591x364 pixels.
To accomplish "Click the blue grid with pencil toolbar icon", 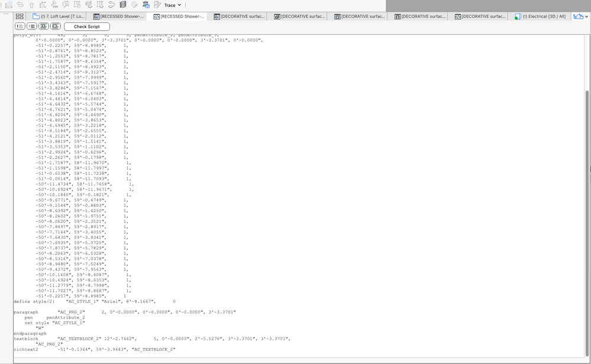I will (x=134, y=5).
